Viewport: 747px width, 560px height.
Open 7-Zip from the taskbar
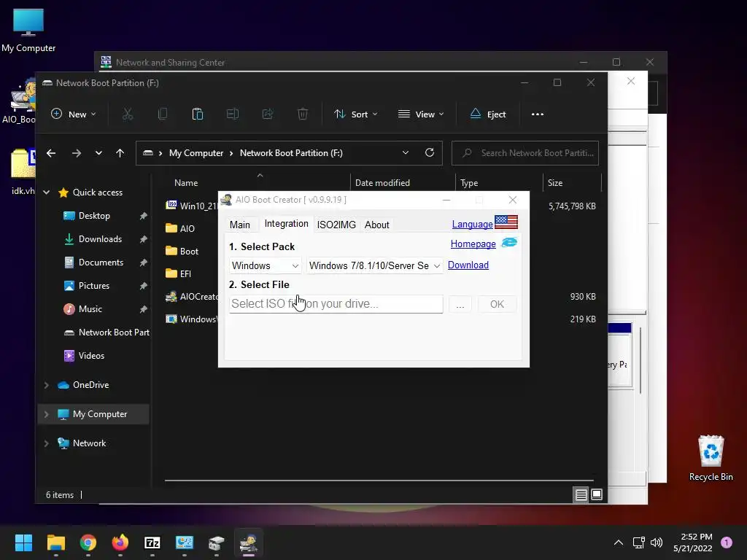click(152, 542)
